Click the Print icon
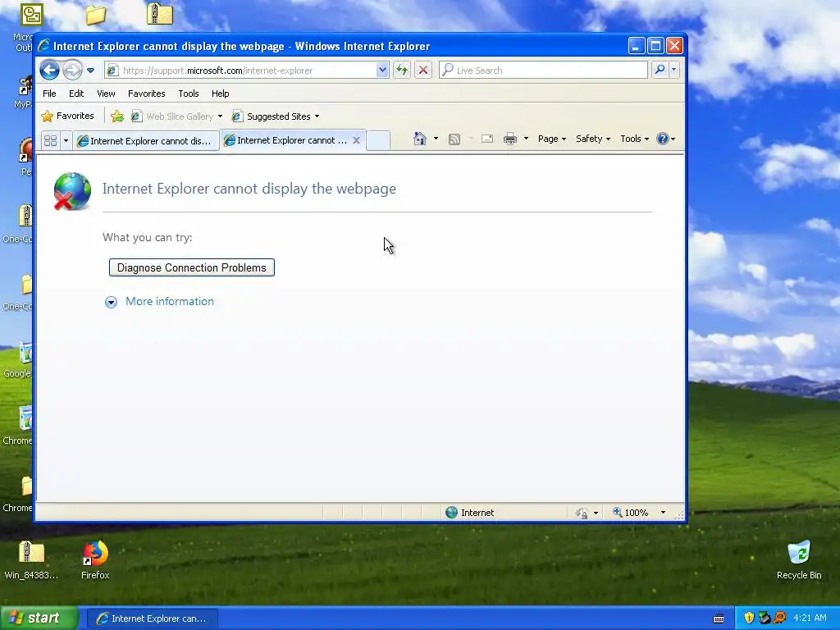 tap(510, 139)
